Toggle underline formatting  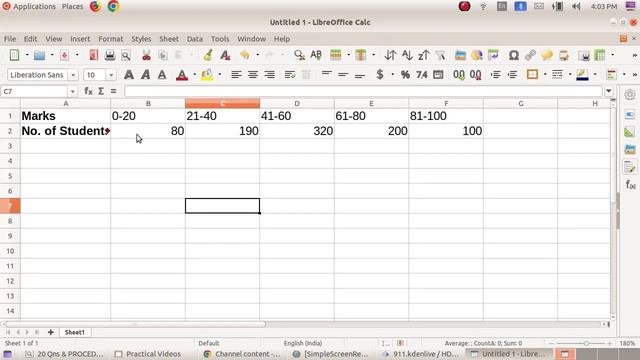(162, 75)
